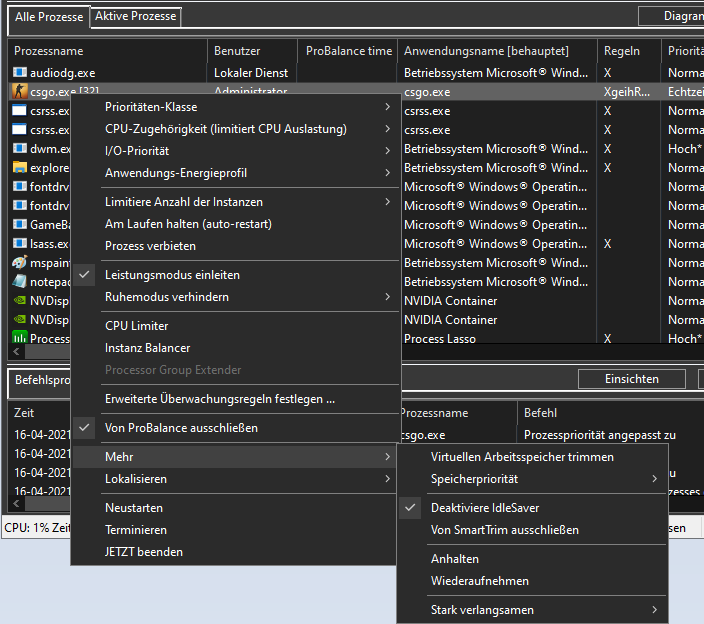Click the mspaint palette icon
Screen dimensions: 704x624
pos(19,262)
